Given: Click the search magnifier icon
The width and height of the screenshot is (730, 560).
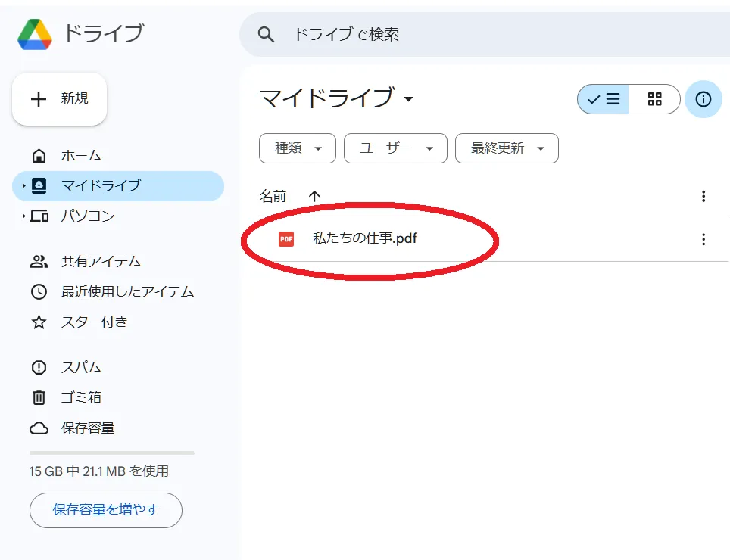Looking at the screenshot, I should (x=265, y=34).
